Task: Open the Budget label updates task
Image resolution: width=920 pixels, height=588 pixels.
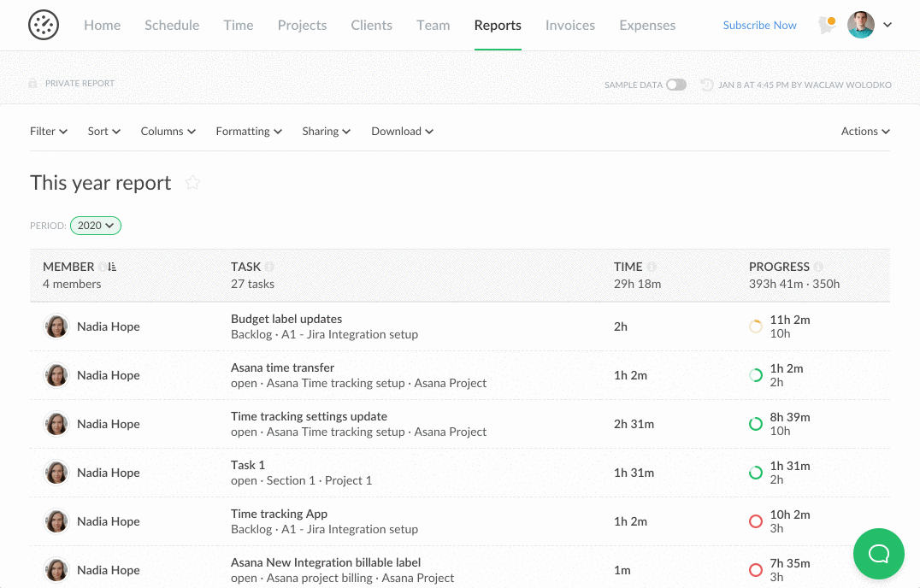Action: click(286, 319)
